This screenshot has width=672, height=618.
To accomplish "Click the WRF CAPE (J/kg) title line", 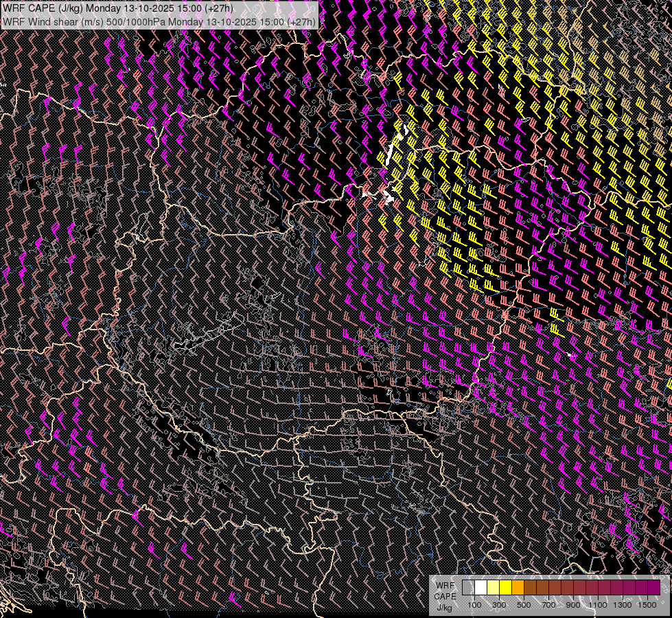I will pyautogui.click(x=117, y=8).
